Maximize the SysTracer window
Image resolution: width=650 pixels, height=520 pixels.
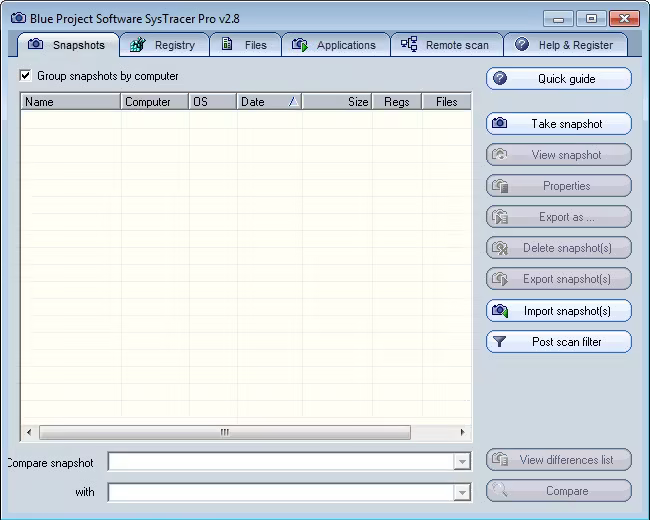click(592, 19)
